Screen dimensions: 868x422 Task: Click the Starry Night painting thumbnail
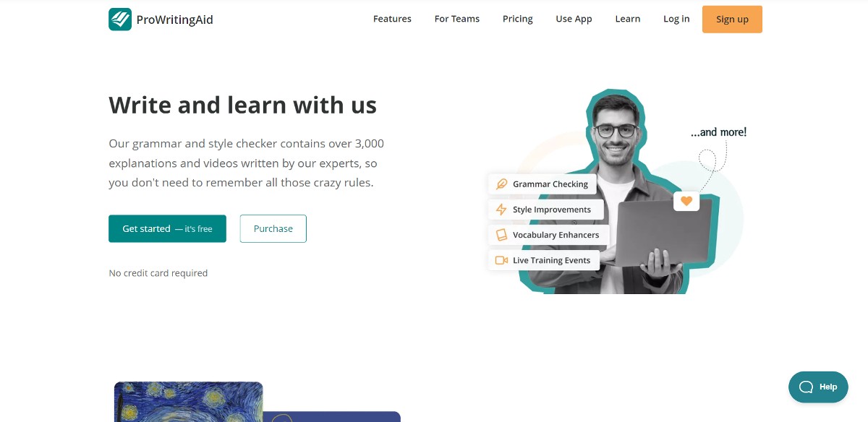(189, 402)
